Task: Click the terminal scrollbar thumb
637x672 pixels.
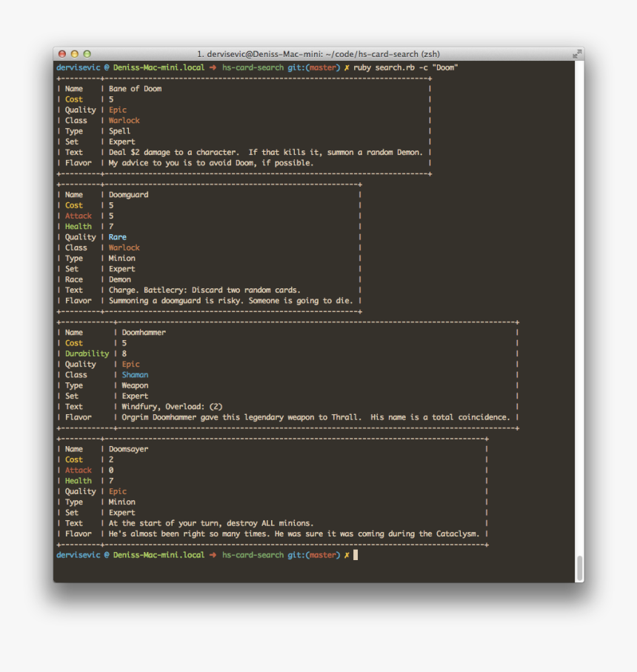Action: pyautogui.click(x=579, y=568)
